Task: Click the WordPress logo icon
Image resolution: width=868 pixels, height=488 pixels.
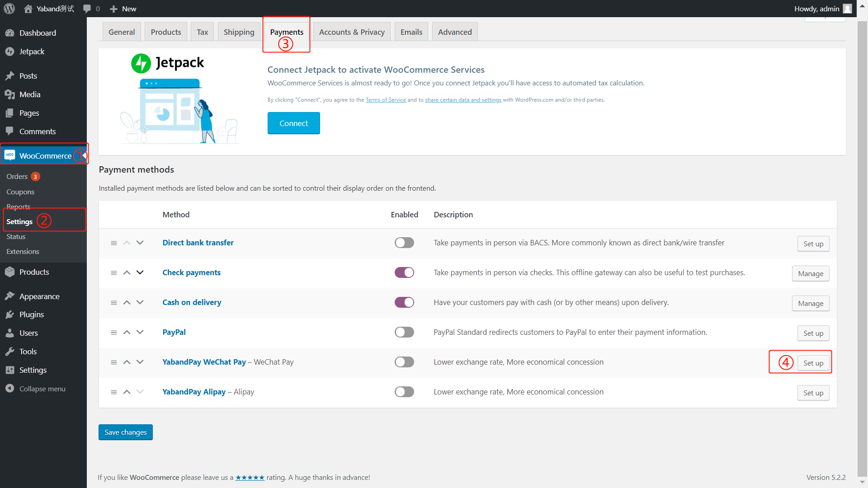Action: 9,9
